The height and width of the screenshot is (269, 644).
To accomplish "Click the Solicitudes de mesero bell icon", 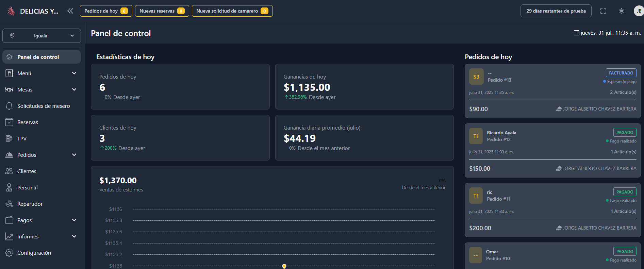I will click(9, 106).
